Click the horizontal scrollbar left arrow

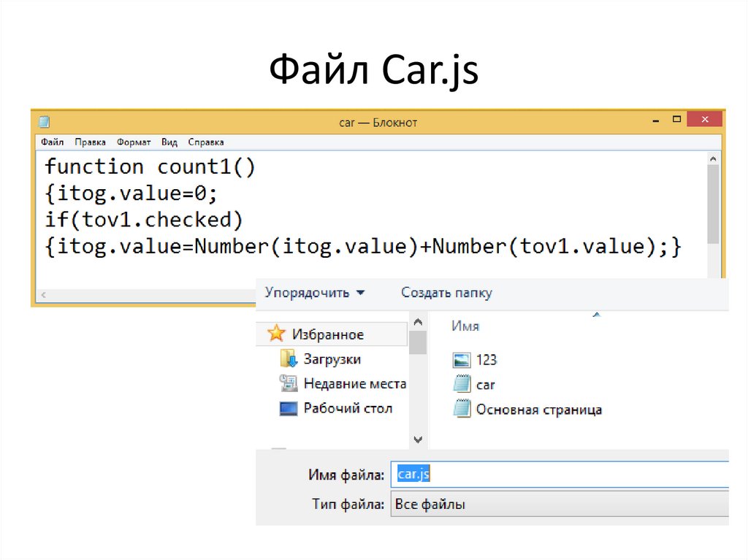coord(43,295)
